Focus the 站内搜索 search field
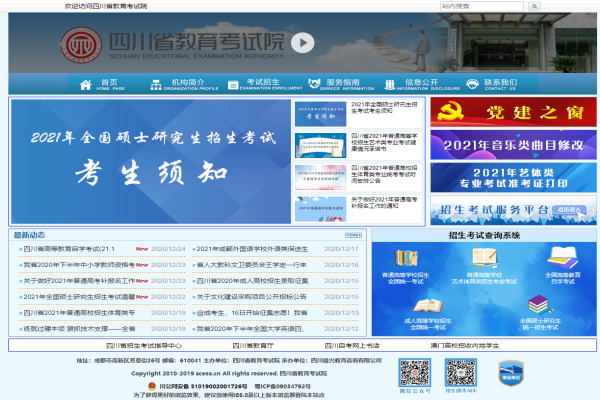The height and width of the screenshot is (400, 600). click(482, 6)
